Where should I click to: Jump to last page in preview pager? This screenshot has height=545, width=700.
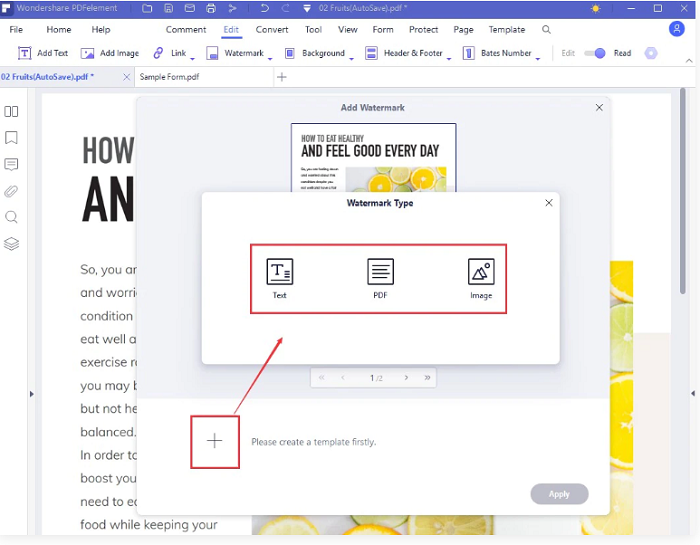click(x=427, y=378)
